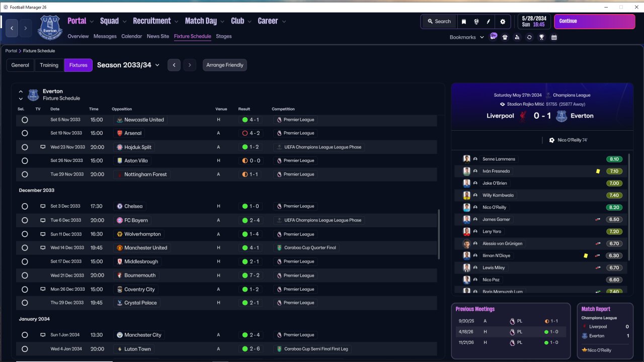Click goal ball icon beside Nico O'Reilly 74'
The width and height of the screenshot is (644, 362).
click(552, 140)
